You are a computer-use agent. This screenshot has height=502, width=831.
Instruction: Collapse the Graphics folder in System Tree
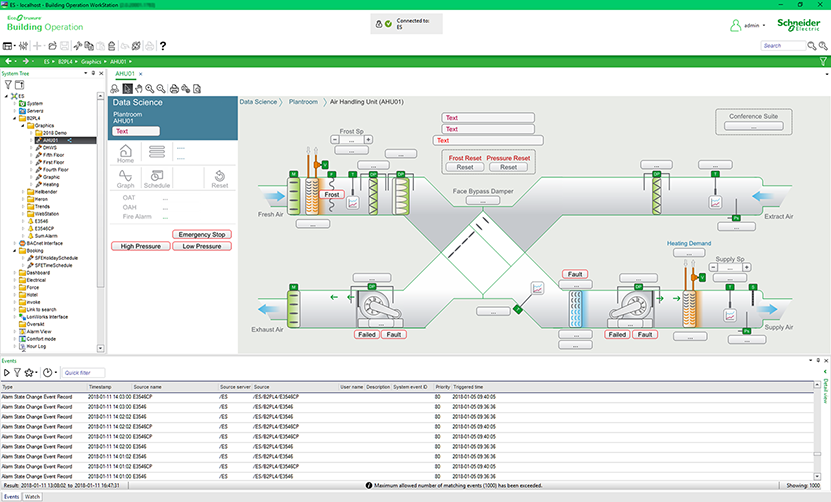point(22,125)
